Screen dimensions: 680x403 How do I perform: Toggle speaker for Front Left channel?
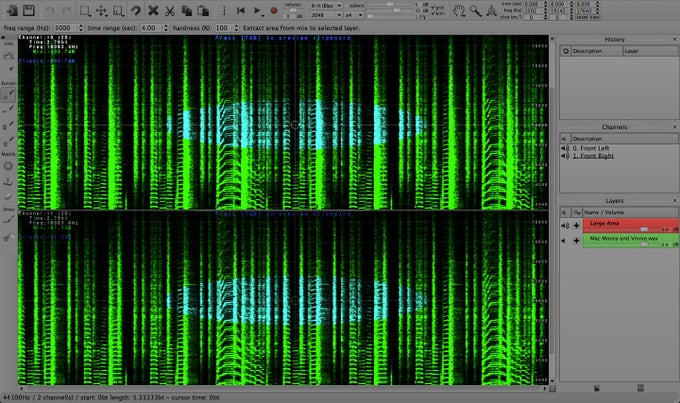pyautogui.click(x=564, y=149)
